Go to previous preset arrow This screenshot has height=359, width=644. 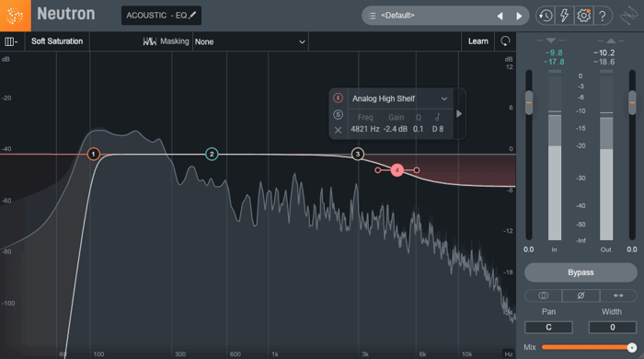500,16
